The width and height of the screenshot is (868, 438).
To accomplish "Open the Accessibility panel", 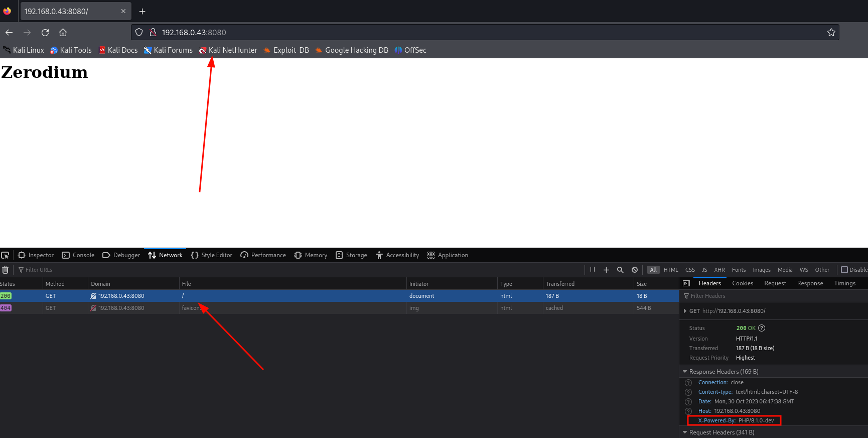I will [397, 255].
